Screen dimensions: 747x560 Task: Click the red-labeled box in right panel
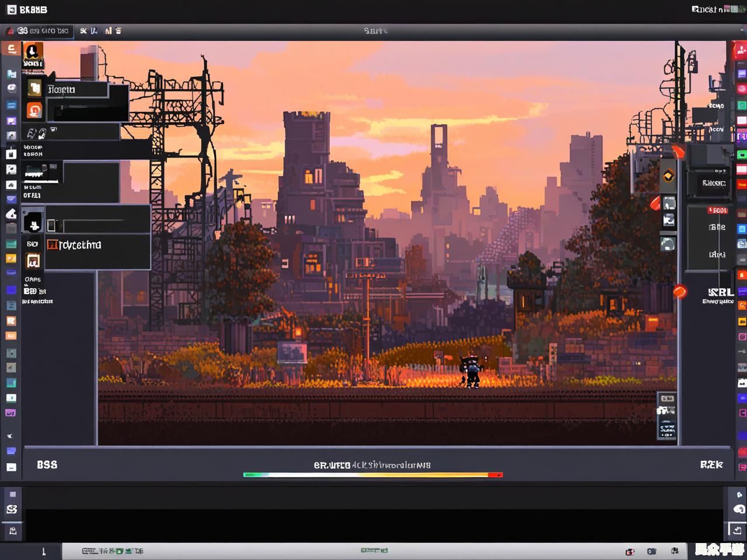[717, 211]
